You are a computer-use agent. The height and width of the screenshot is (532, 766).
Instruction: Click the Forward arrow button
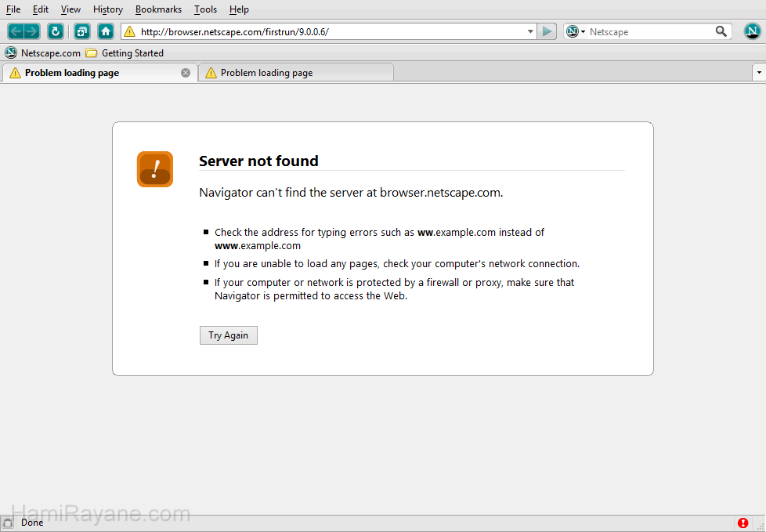click(32, 32)
